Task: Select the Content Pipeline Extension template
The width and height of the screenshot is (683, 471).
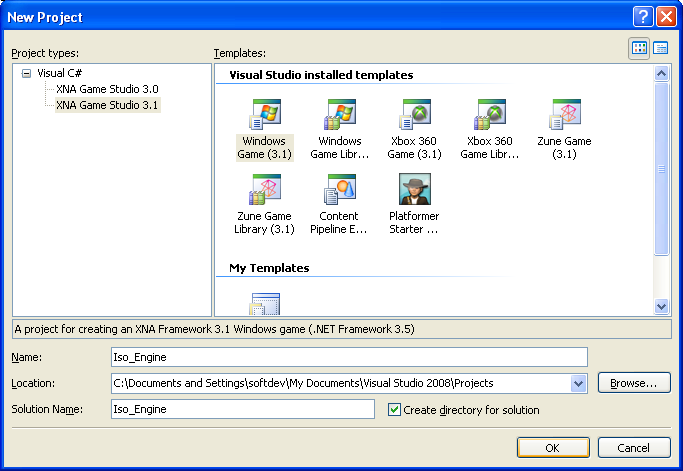Action: [339, 190]
